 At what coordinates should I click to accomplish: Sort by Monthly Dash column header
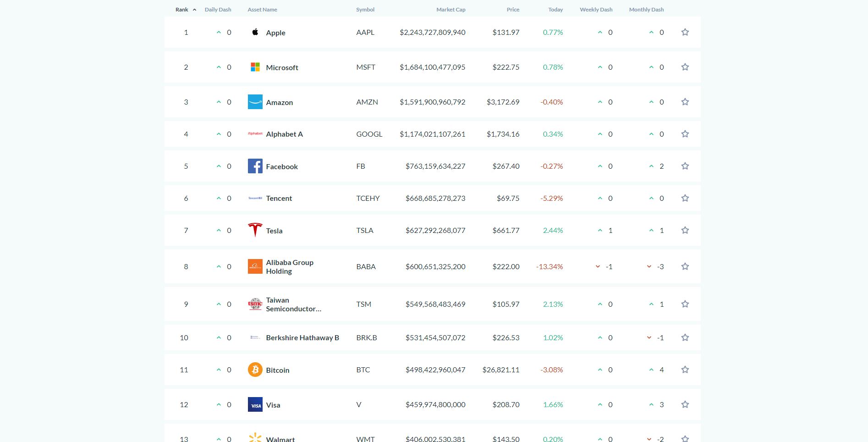[x=646, y=10]
